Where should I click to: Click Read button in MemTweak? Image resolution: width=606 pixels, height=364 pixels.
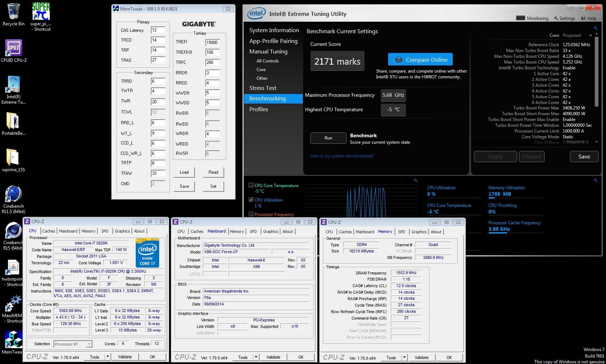[213, 172]
